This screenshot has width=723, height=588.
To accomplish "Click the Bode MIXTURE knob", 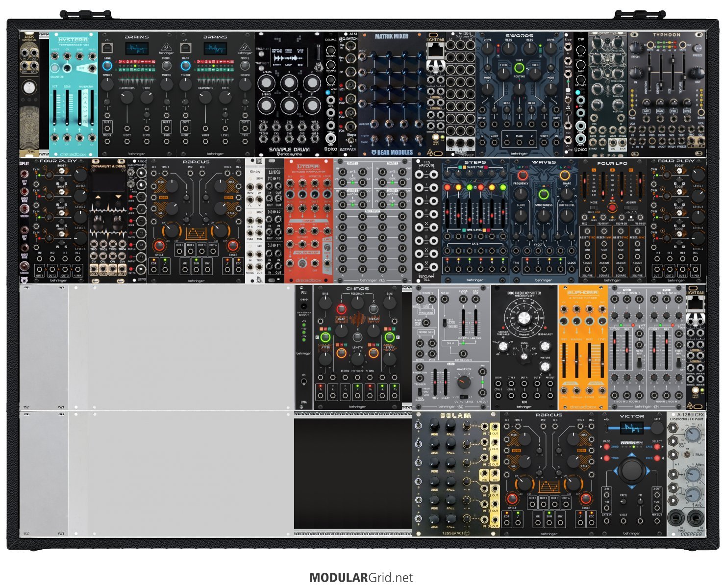I will coord(545,367).
